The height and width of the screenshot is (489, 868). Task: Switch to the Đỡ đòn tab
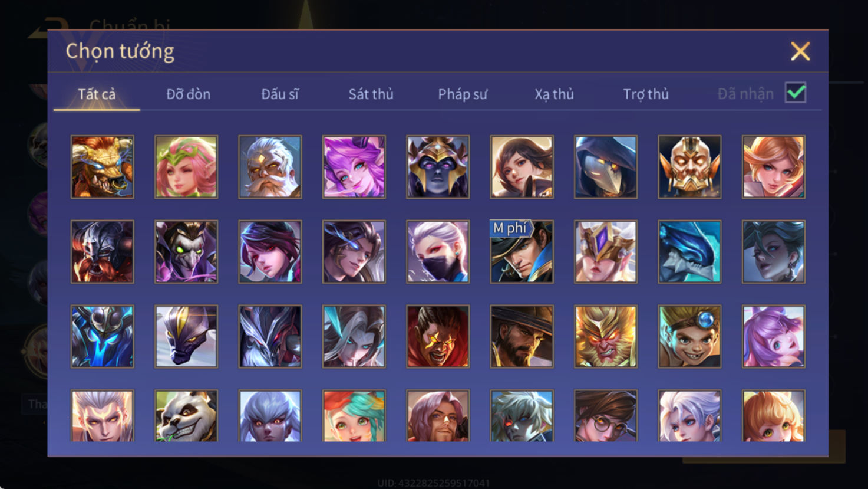[x=189, y=94]
